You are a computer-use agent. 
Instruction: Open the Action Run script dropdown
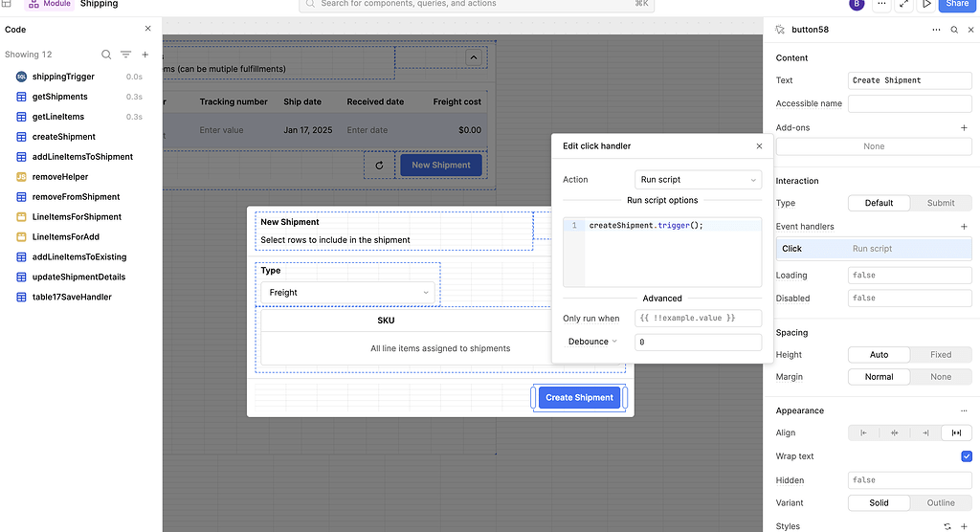[698, 180]
